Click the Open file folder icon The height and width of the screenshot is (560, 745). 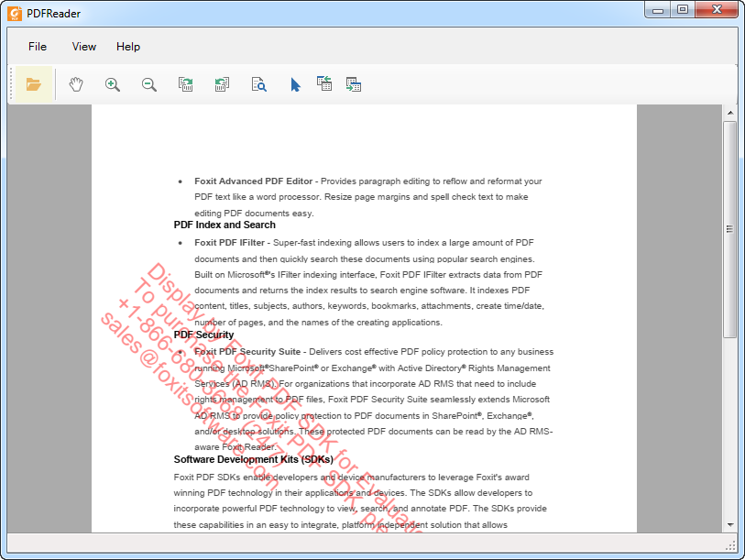click(34, 84)
